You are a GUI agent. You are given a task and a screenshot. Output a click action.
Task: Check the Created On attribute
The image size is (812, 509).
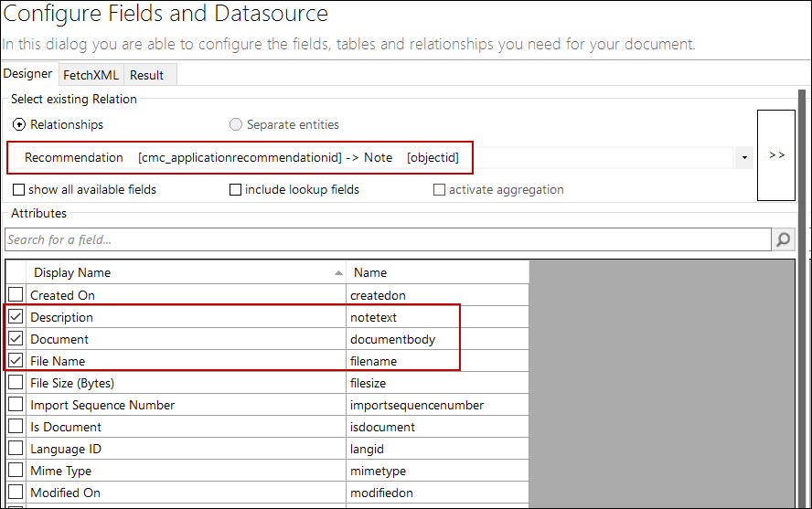pos(16,295)
